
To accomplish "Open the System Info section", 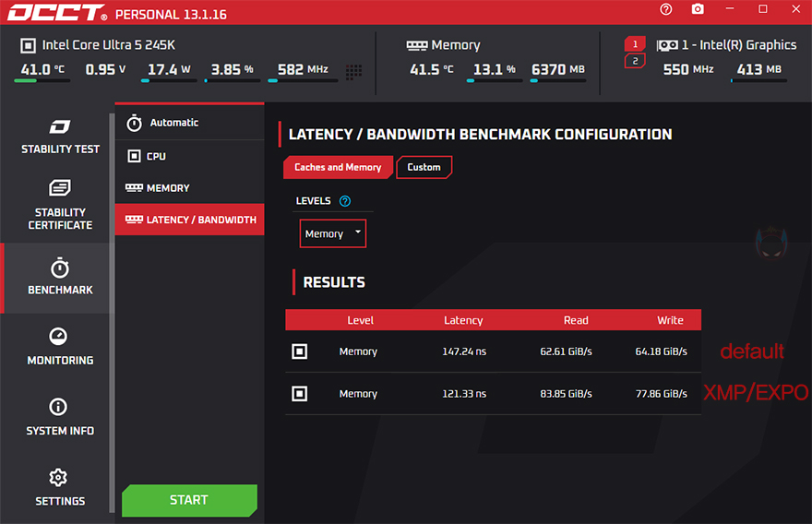I will point(60,416).
